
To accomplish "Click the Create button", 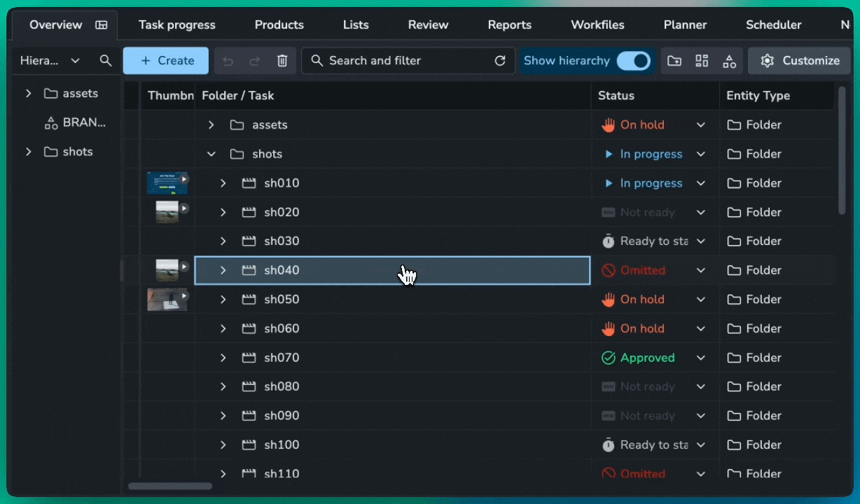I will coord(166,61).
